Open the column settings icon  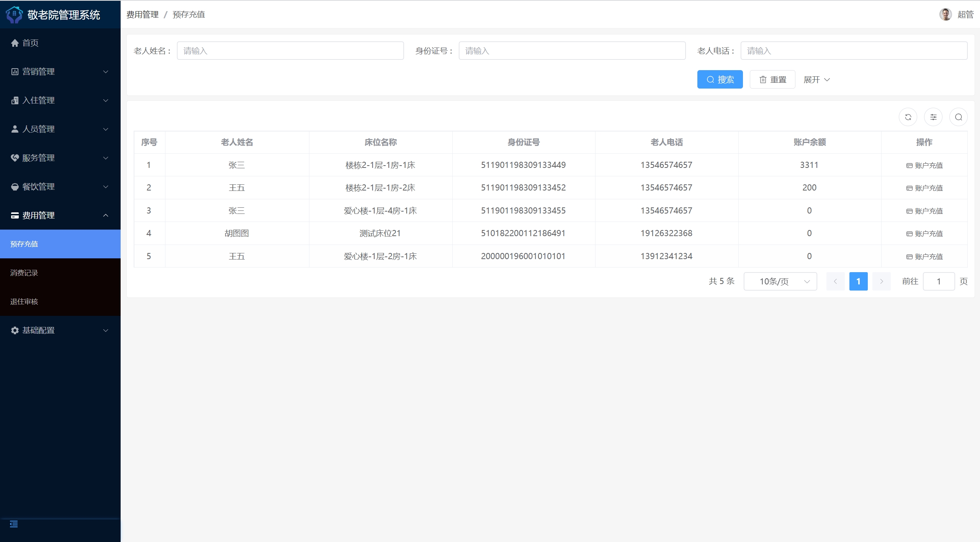tap(933, 117)
